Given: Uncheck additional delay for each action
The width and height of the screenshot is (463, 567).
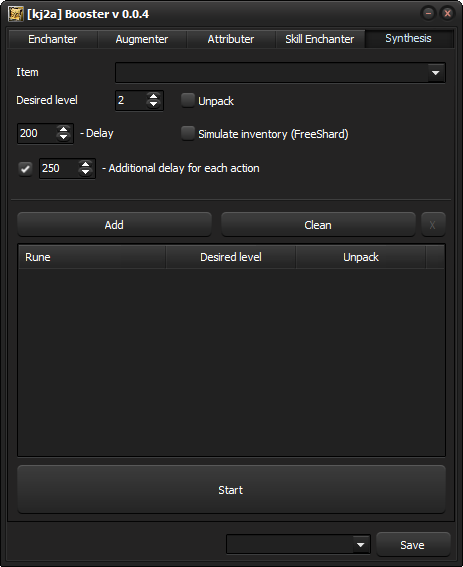Looking at the screenshot, I should point(25,168).
